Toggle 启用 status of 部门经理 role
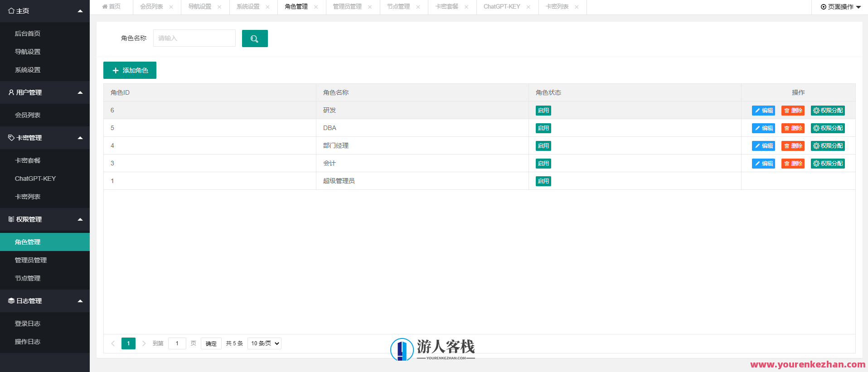This screenshot has width=868, height=372. pyautogui.click(x=543, y=146)
